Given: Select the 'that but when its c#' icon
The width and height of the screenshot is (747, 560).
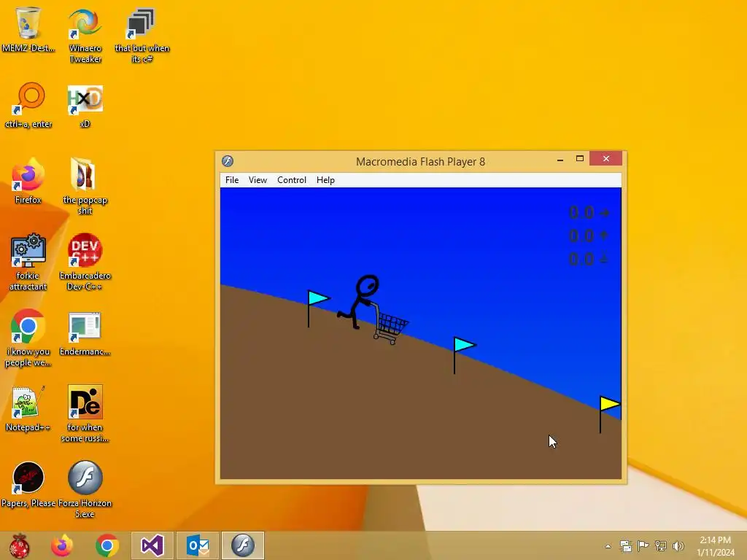Looking at the screenshot, I should click(142, 36).
